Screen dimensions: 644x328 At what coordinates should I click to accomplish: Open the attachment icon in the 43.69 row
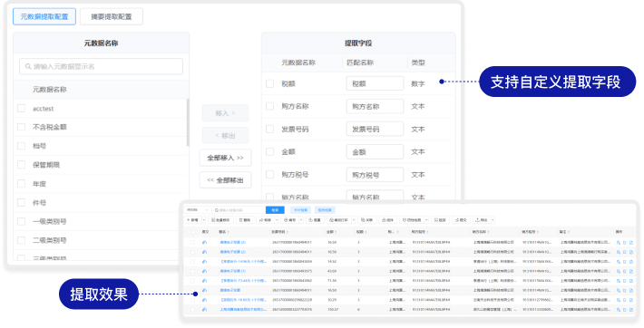coord(204,271)
